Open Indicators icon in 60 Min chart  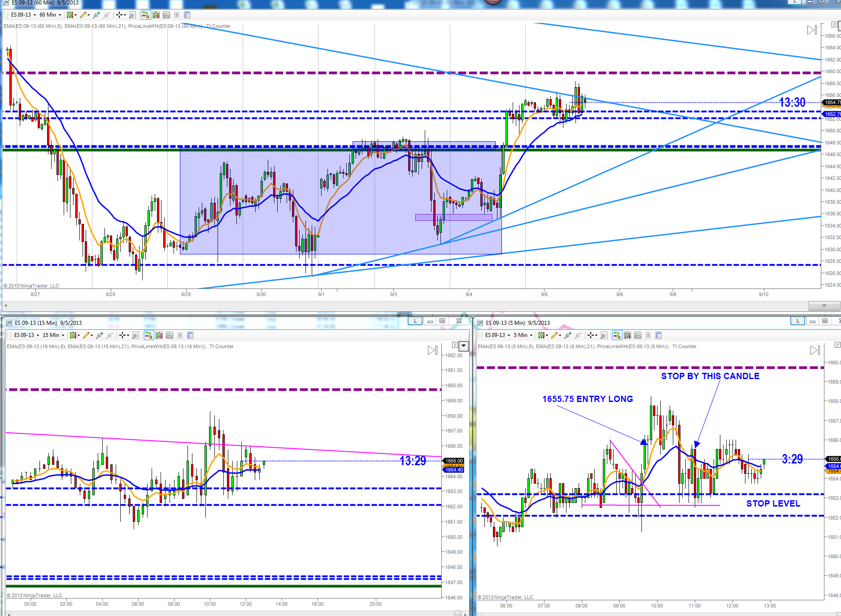(166, 15)
